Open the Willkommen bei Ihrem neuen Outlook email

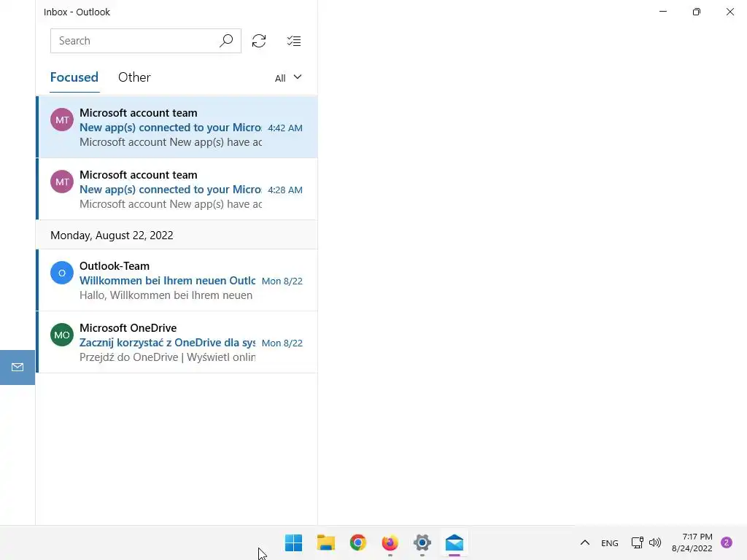click(x=177, y=280)
